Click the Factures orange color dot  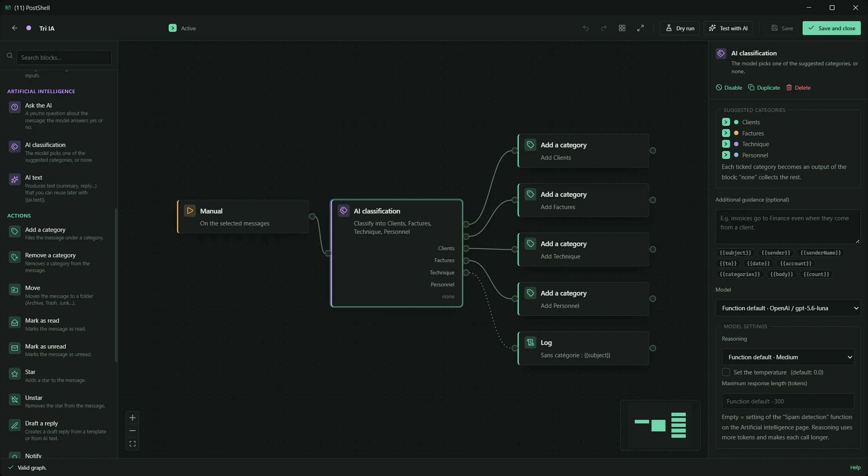[736, 133]
